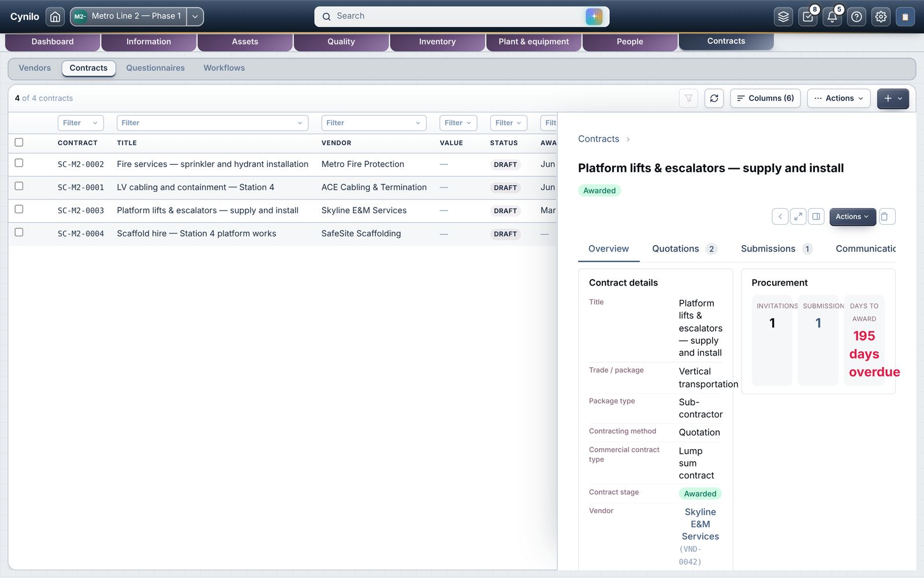Image resolution: width=924 pixels, height=578 pixels.
Task: Switch to the Quality module tab
Action: click(341, 42)
